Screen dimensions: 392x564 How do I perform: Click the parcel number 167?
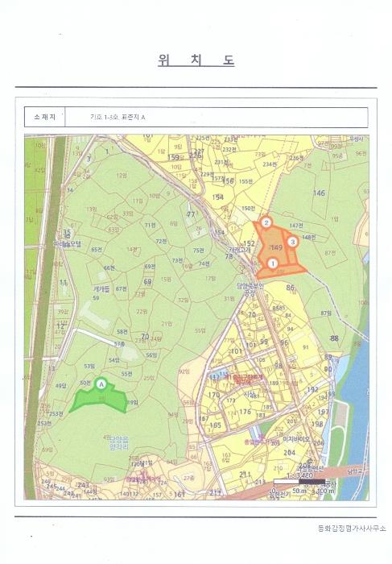coord(204,418)
